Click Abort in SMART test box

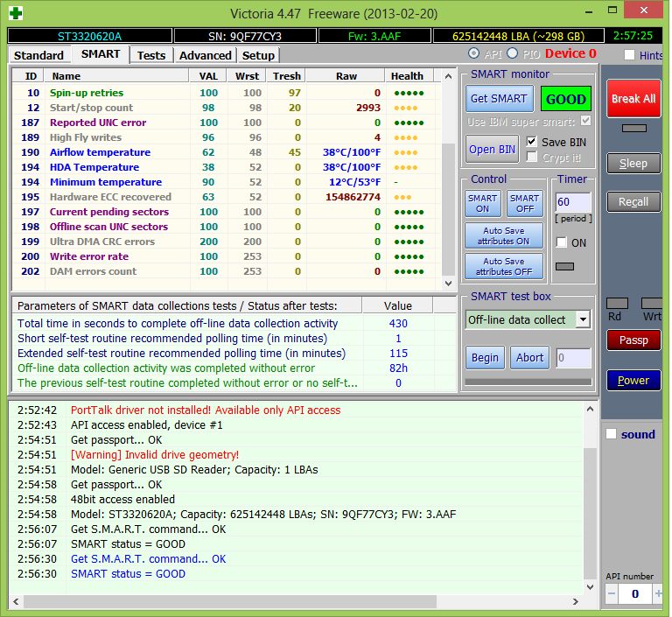coord(529,358)
